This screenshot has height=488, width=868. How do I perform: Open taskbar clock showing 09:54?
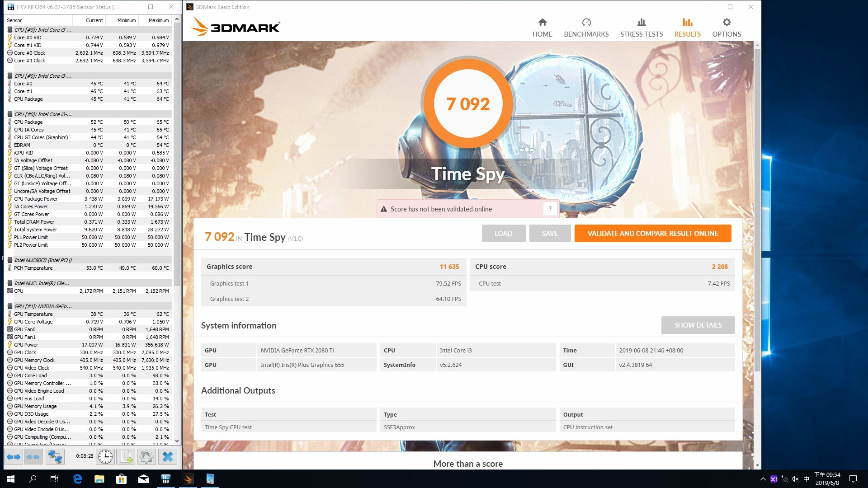(x=827, y=479)
